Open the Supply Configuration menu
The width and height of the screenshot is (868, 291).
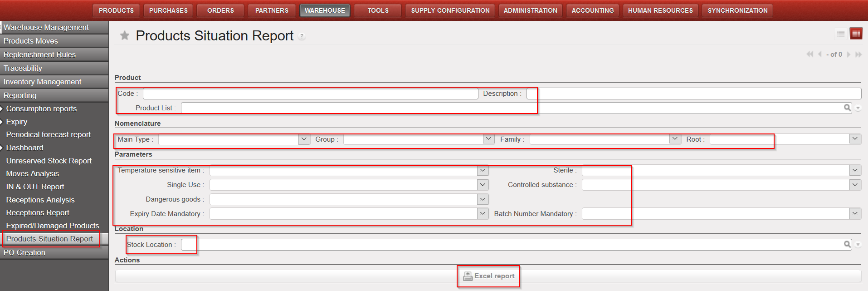(450, 10)
